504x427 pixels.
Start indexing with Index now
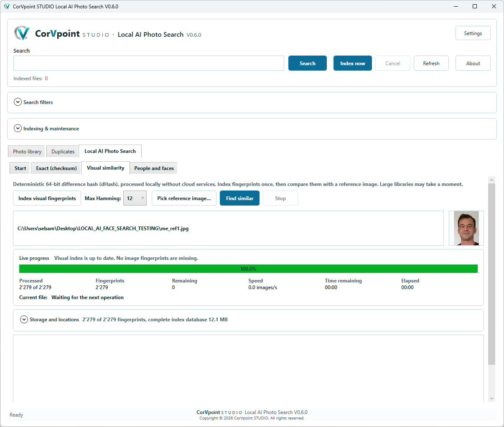point(353,63)
